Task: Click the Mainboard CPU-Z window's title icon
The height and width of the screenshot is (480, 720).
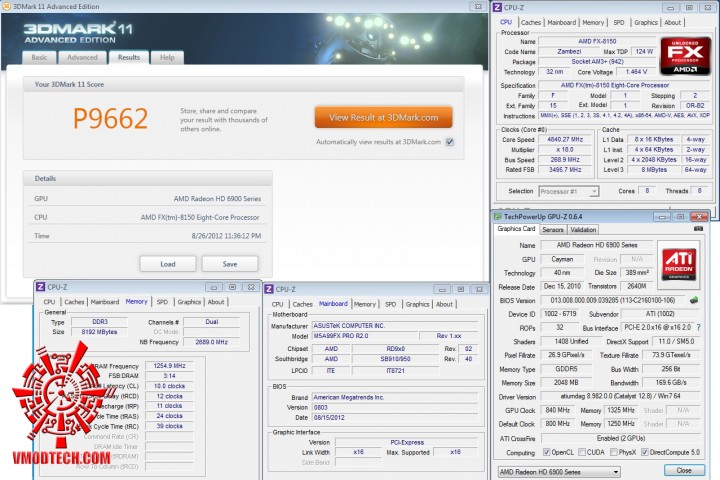Action: [269, 289]
